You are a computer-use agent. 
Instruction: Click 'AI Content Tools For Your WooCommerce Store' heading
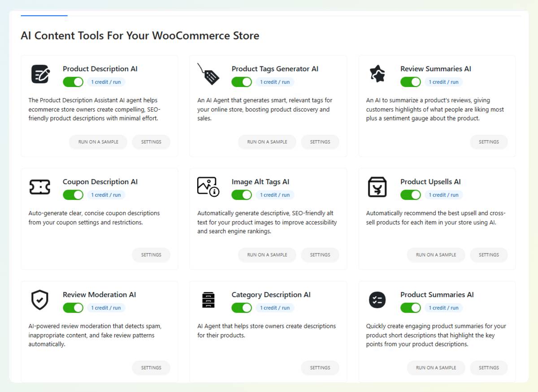coord(140,36)
